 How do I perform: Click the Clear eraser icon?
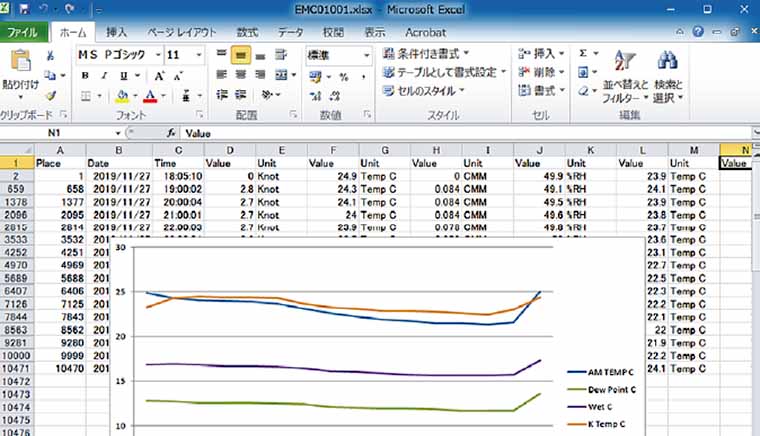(583, 91)
